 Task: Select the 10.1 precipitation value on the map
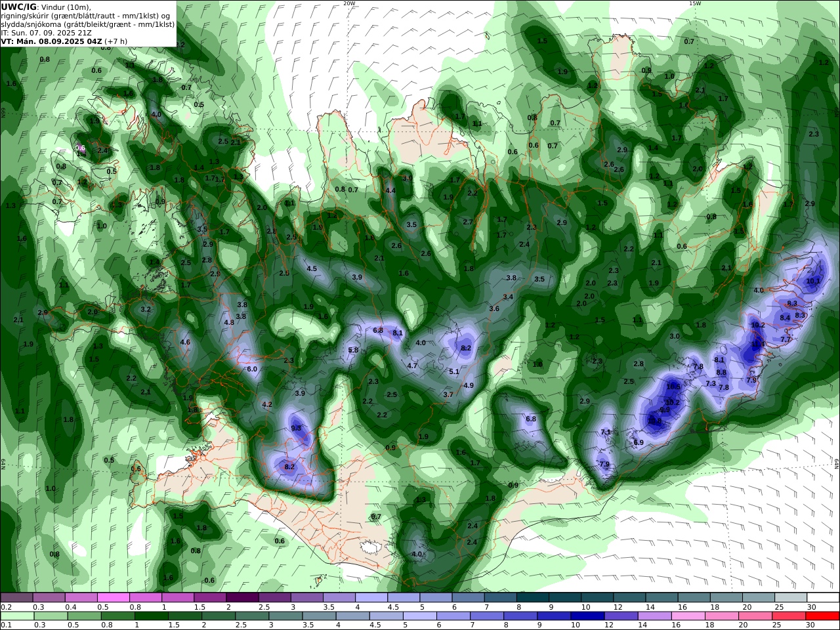813,281
